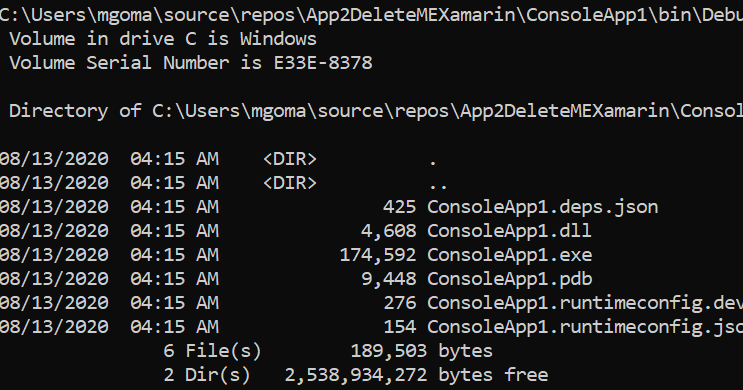Click the volume serial number E33E-8378
The width and height of the screenshot is (743, 390).
coord(323,63)
